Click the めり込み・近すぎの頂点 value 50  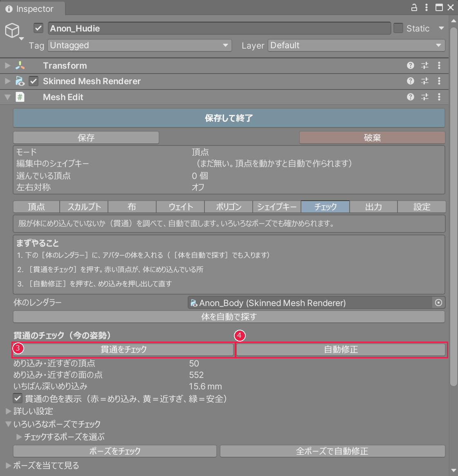194,363
